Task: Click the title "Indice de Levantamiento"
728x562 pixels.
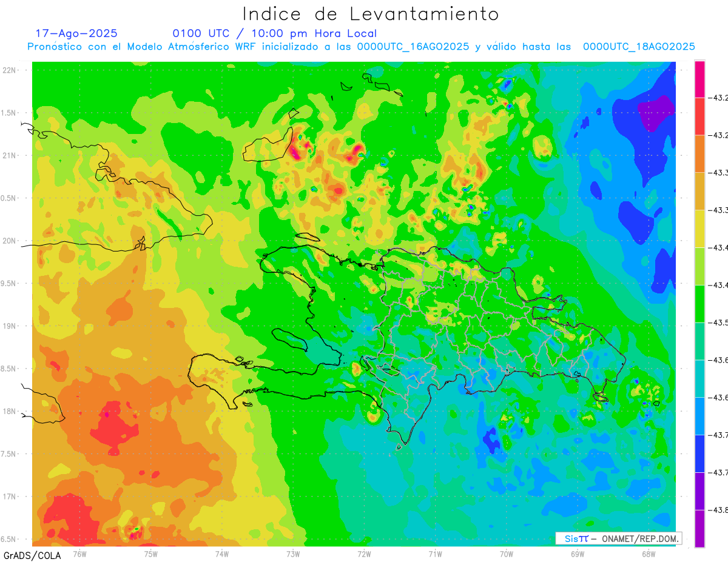Action: coord(371,14)
